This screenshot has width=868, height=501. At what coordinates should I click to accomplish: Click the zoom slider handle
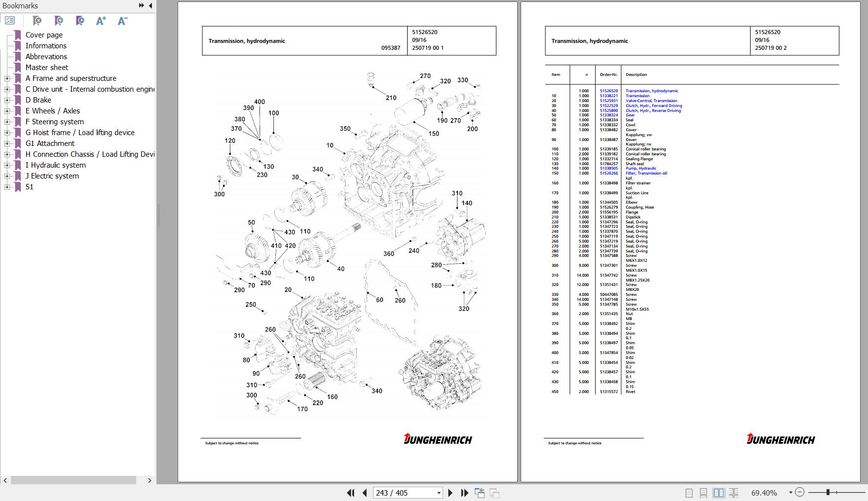pos(828,492)
